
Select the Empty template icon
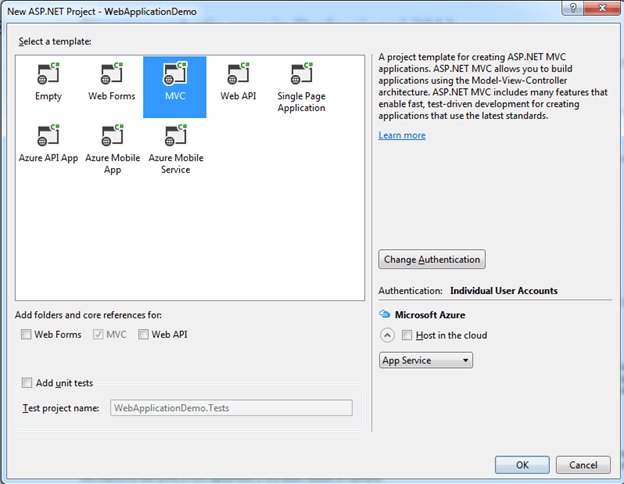pyautogui.click(x=49, y=74)
